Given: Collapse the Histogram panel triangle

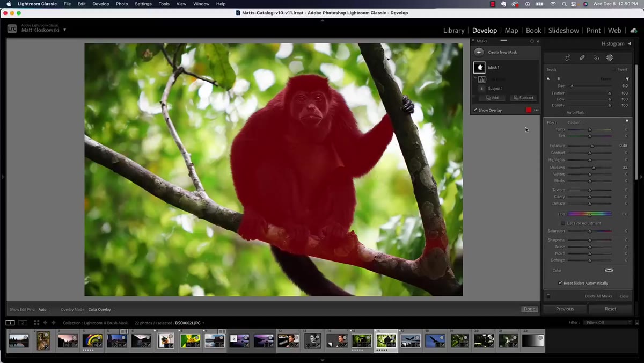Looking at the screenshot, I should (630, 44).
